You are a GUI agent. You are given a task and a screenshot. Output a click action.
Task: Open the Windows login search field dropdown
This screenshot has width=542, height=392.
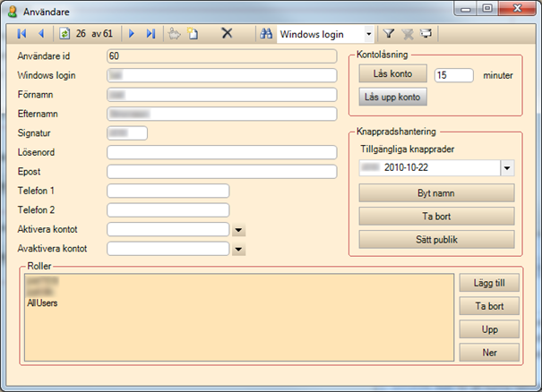[x=368, y=34]
